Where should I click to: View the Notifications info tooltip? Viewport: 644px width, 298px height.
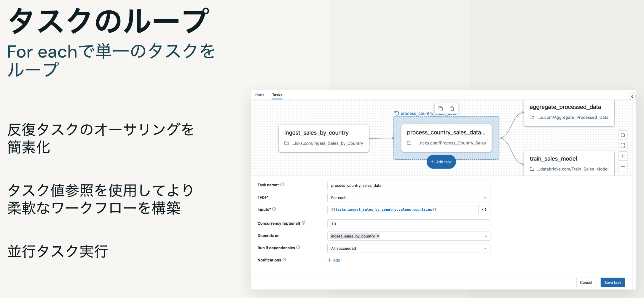tap(284, 260)
